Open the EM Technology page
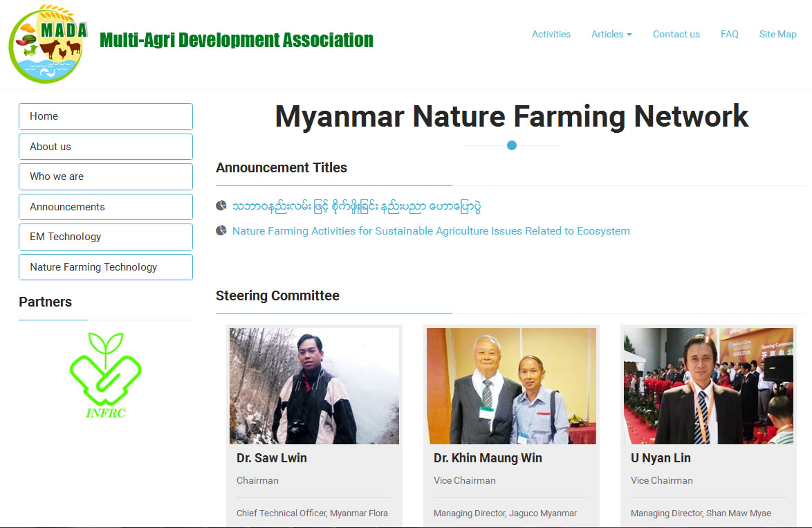The height and width of the screenshot is (528, 812). click(105, 237)
